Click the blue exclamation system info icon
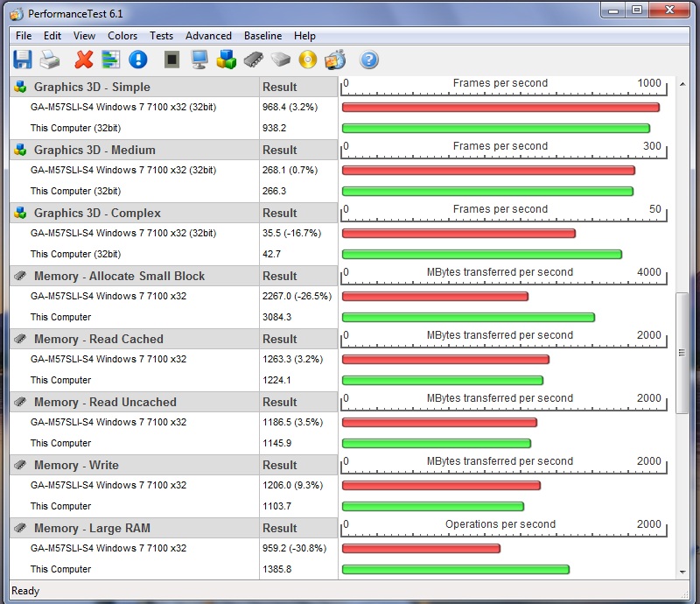 point(138,60)
